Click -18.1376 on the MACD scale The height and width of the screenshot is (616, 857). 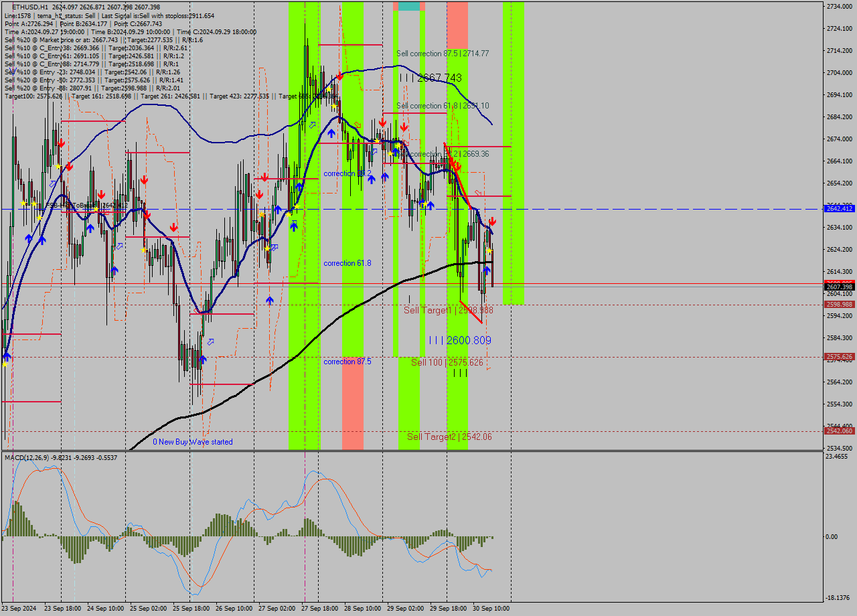point(838,598)
